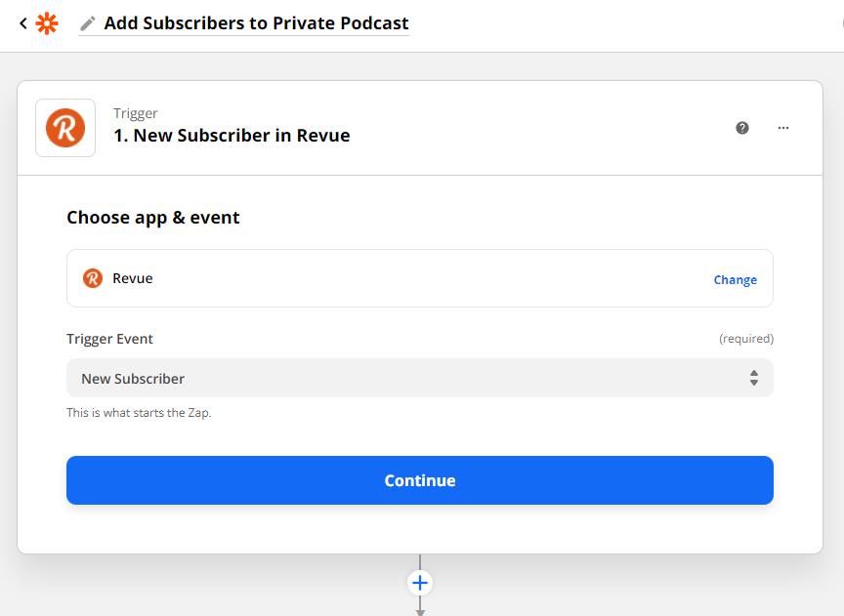Select the 'Choose app & event' section heading

[x=153, y=218]
